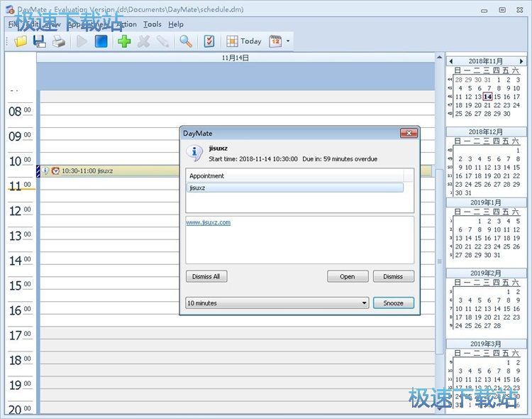
Task: Select February 28 in 2019 calendar
Action: (497, 325)
